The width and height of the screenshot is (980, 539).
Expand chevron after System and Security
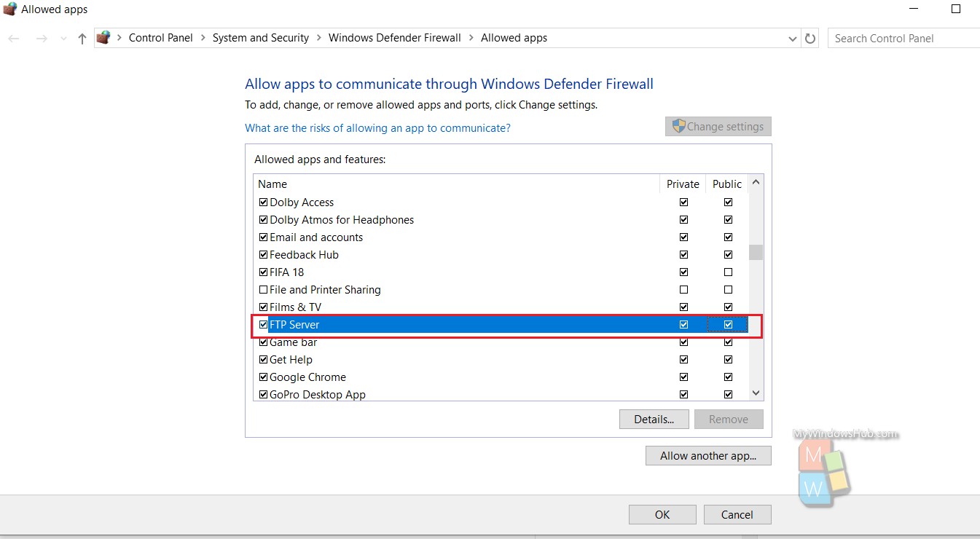click(318, 38)
